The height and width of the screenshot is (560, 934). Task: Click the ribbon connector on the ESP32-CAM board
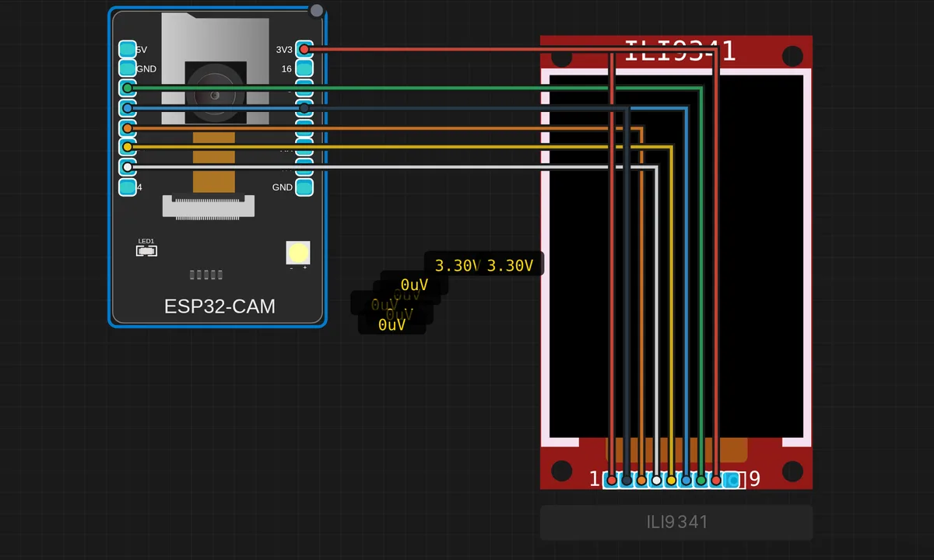(x=209, y=206)
